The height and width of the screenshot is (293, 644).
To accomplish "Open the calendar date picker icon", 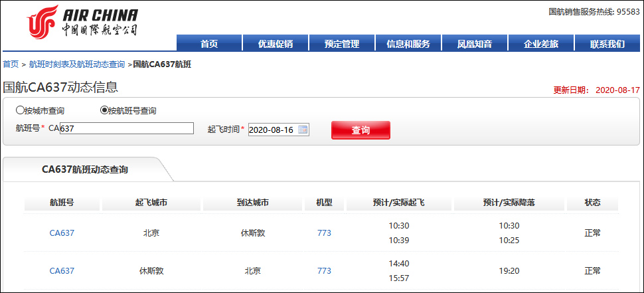I will tap(303, 130).
